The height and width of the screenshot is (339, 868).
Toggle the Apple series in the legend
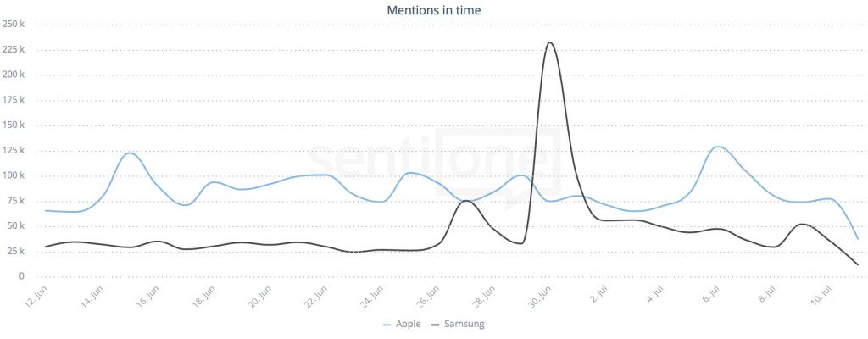pos(409,324)
